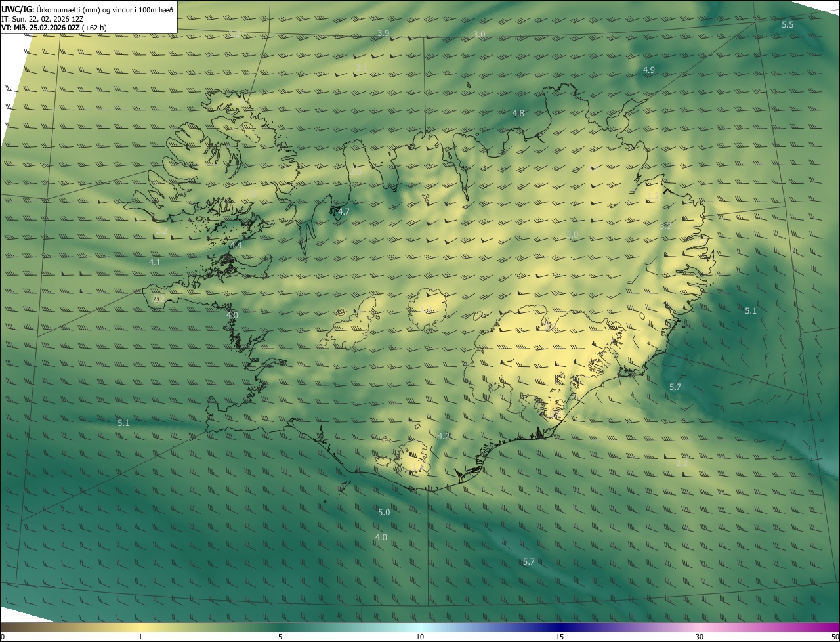This screenshot has height=642, width=840.
Task: Click the 30 tick on the color scale
Action: 700,637
